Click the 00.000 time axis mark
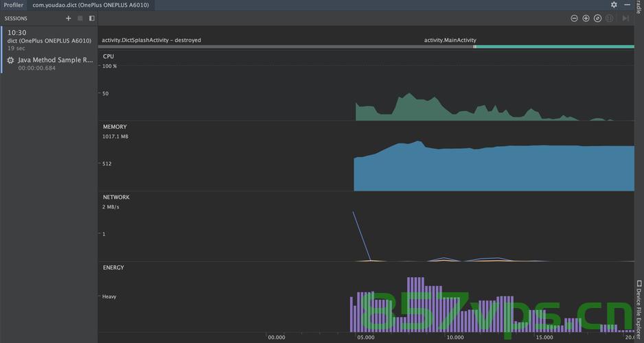Viewport: 644px width, 343px height. coord(277,338)
